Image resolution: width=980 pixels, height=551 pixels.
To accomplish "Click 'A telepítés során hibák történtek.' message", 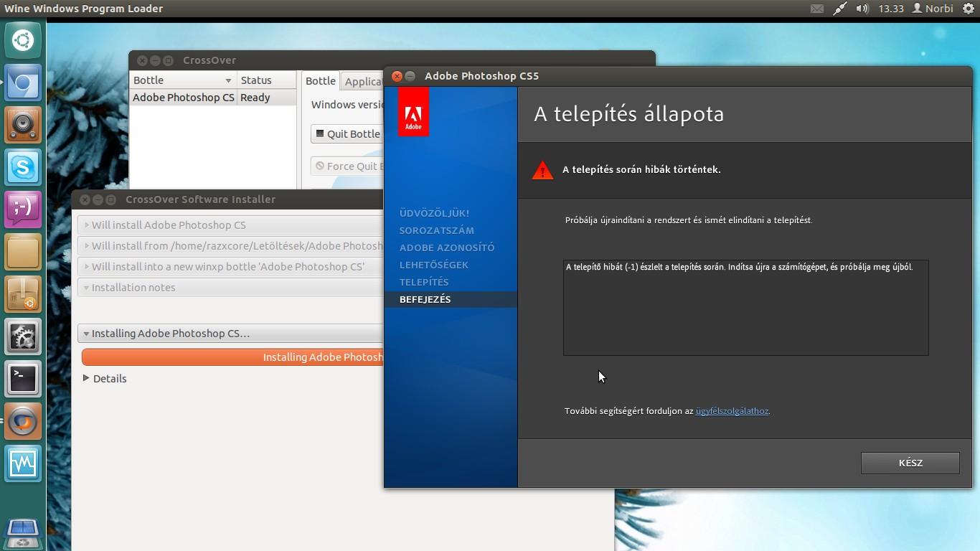I will [x=641, y=170].
